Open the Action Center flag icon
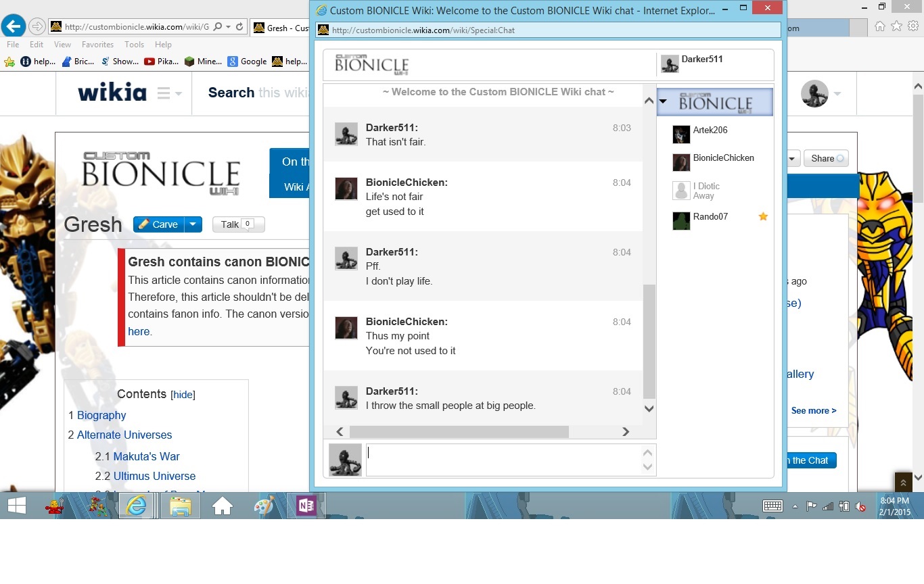Viewport: 924px width, 584px height. [x=811, y=506]
